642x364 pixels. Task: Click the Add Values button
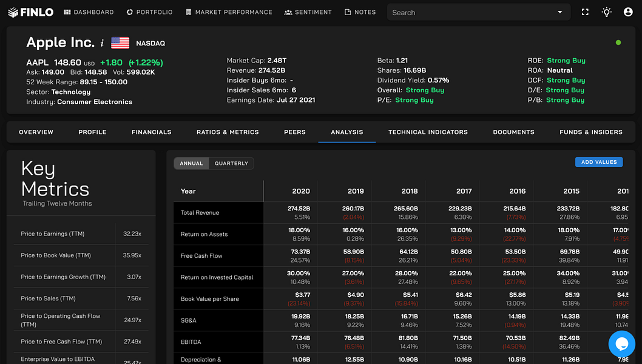point(599,162)
